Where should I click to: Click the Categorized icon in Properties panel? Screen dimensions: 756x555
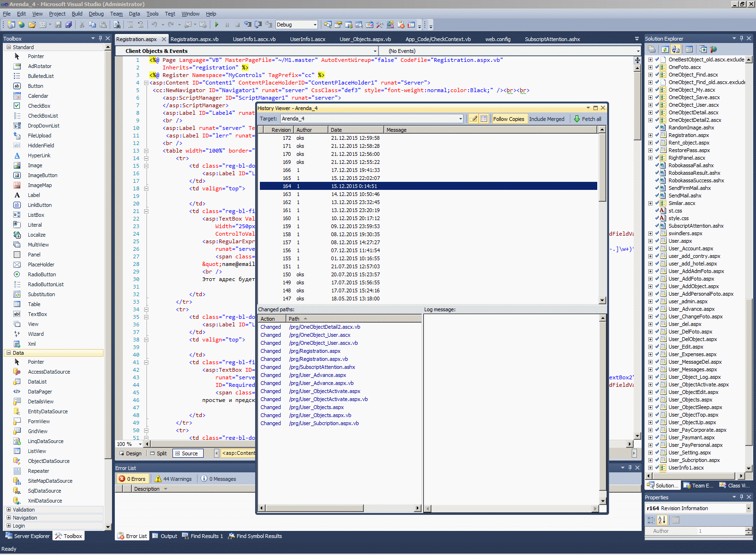coord(651,520)
